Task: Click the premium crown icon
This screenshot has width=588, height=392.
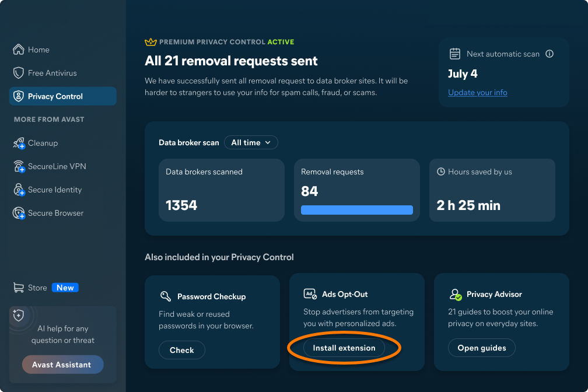Action: coord(150,42)
